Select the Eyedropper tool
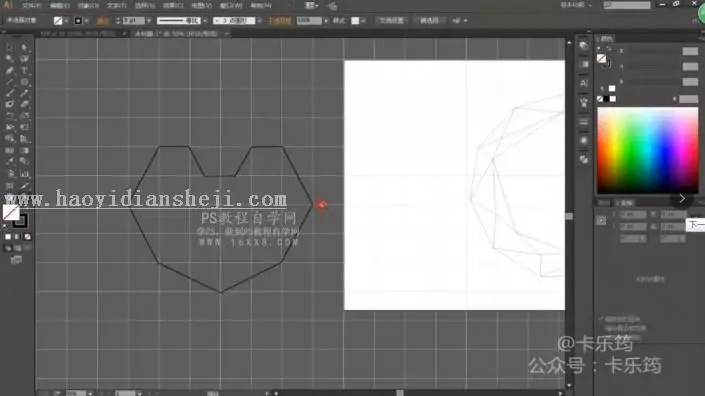 pyautogui.click(x=9, y=162)
